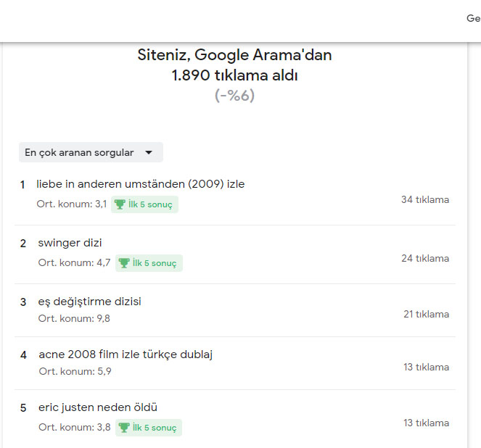The image size is (481, 448).
Task: Click İlk 5 sonuç badge for fifth query
Action: coord(149,428)
